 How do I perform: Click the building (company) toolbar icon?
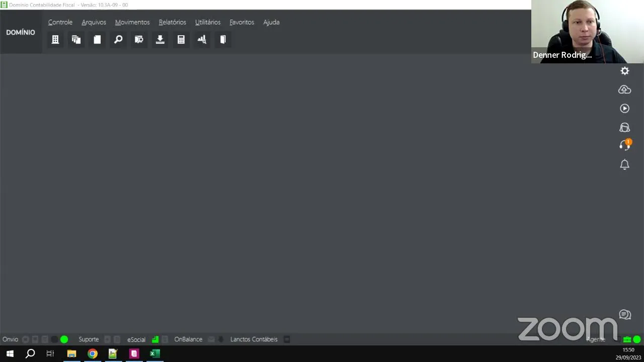point(55,40)
